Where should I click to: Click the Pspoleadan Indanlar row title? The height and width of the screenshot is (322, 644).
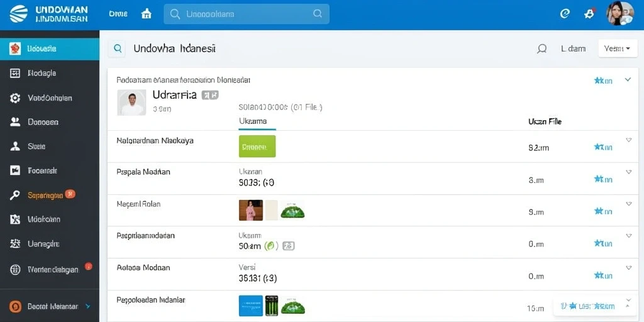(151, 300)
